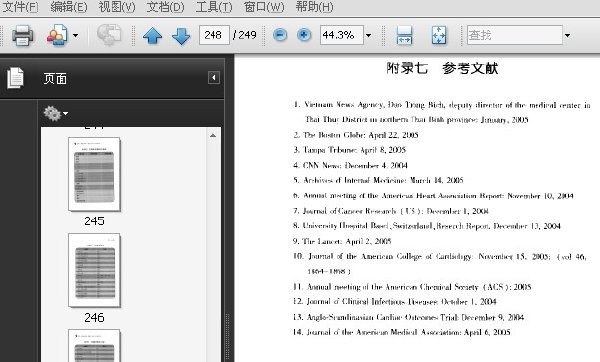Image resolution: width=600 pixels, height=362 pixels.
Task: Expand the find options dropdown arrow
Action: pos(567,36)
